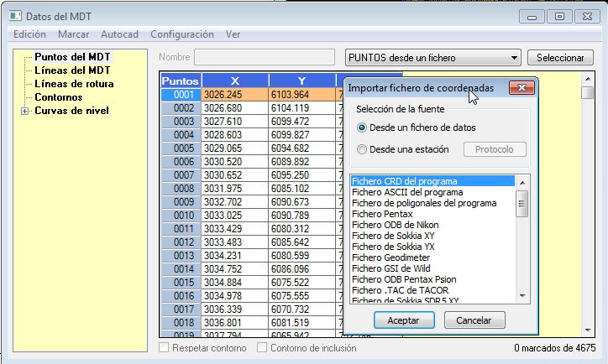Toggle Respetar contorno checkbox
608x364 pixels.
(164, 347)
